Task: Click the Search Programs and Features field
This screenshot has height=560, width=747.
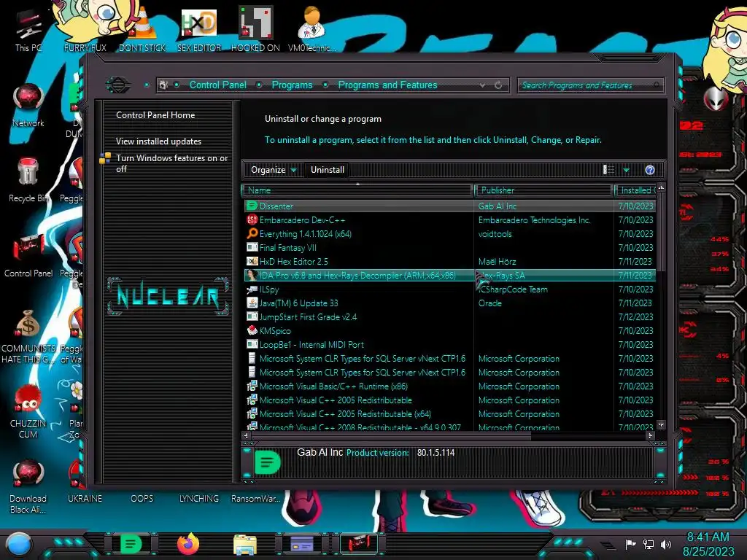Action: (x=589, y=85)
